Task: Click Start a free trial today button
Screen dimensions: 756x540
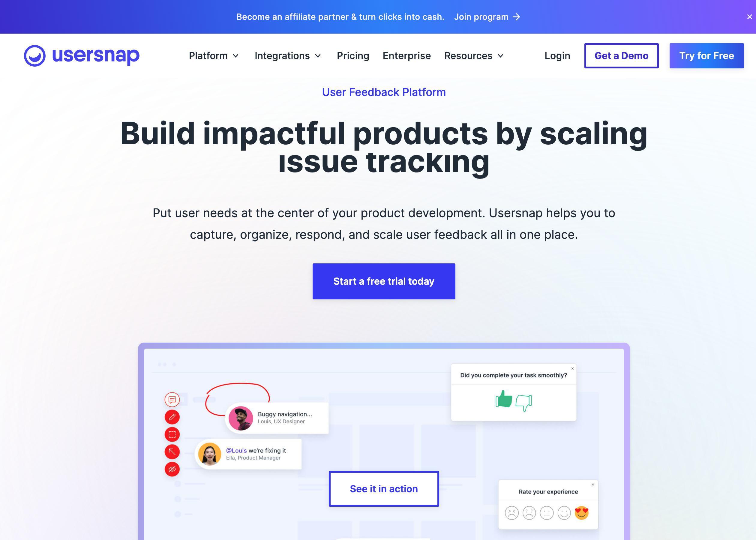Action: tap(383, 281)
